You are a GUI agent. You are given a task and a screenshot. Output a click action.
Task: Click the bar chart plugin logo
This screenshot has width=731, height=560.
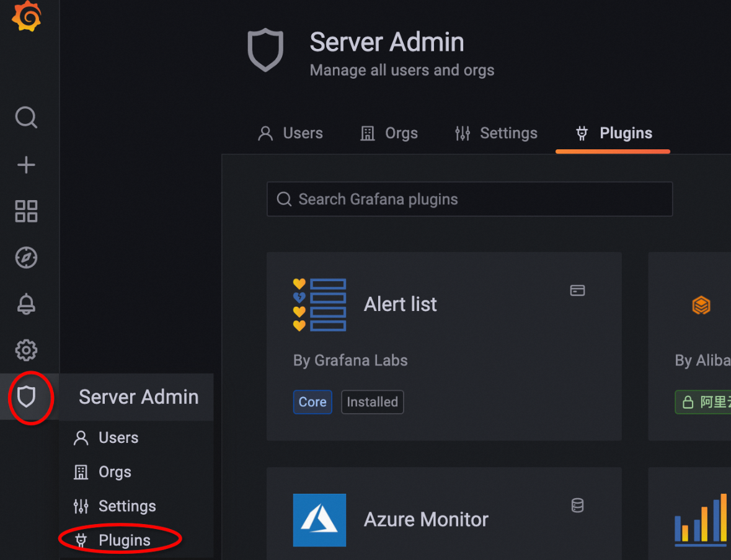[702, 520]
